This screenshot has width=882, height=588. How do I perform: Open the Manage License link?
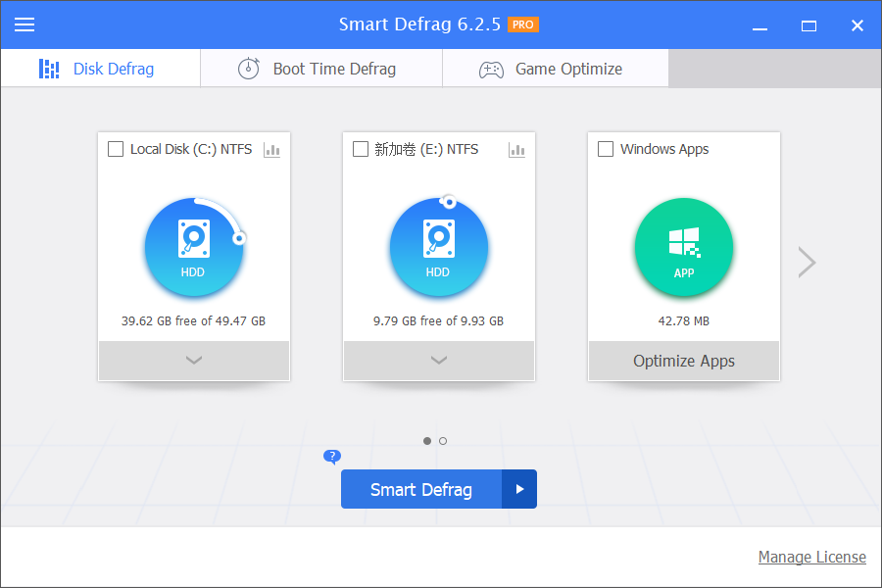tap(811, 557)
